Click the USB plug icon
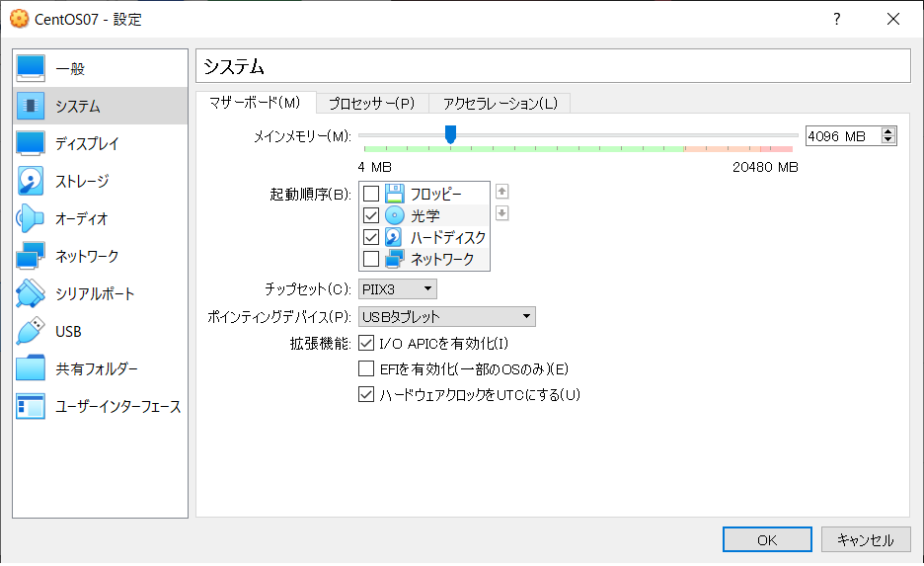This screenshot has width=924, height=566. [x=31, y=331]
